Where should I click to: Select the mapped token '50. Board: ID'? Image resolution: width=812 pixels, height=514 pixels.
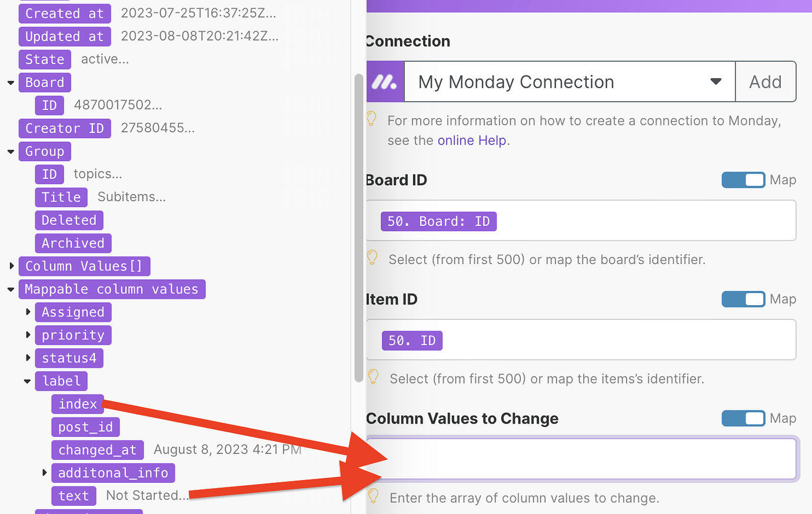pos(438,221)
